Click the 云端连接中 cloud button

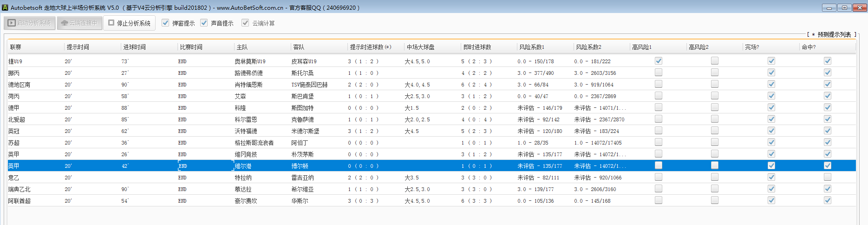(x=79, y=23)
